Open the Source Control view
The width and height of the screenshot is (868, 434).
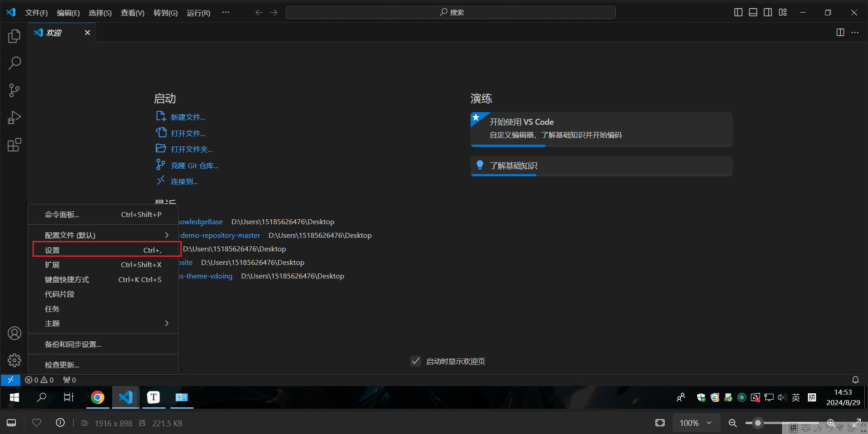(x=14, y=90)
